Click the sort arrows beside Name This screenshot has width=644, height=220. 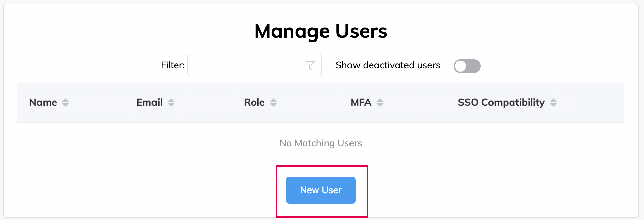(65, 102)
